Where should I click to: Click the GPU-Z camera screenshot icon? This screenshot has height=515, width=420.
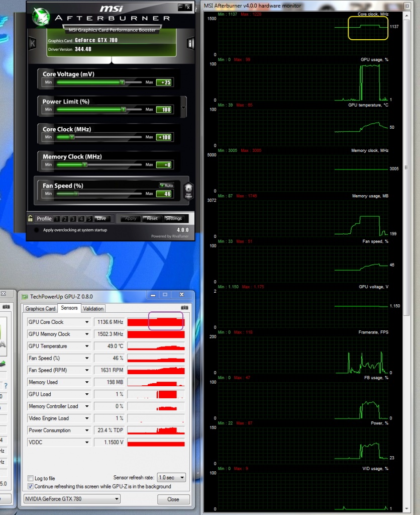184,308
